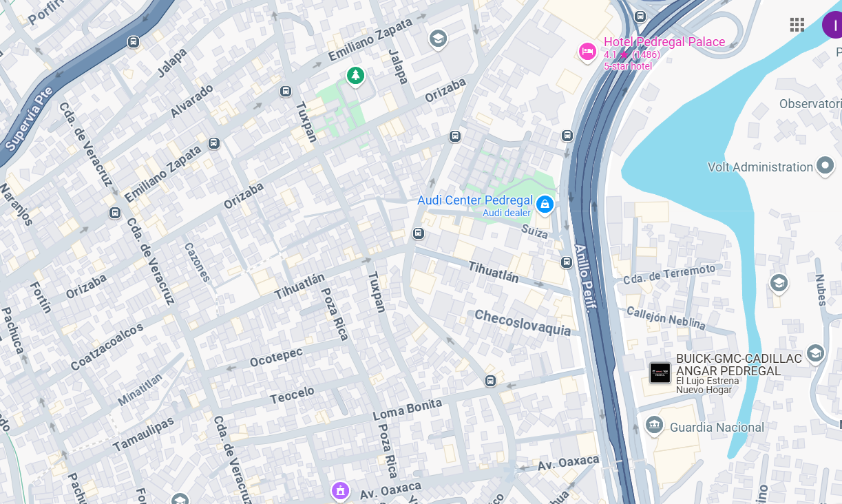Screen dimensions: 842x504
Task: Click the bus stop icon on Loma Bonita
Action: (x=490, y=381)
